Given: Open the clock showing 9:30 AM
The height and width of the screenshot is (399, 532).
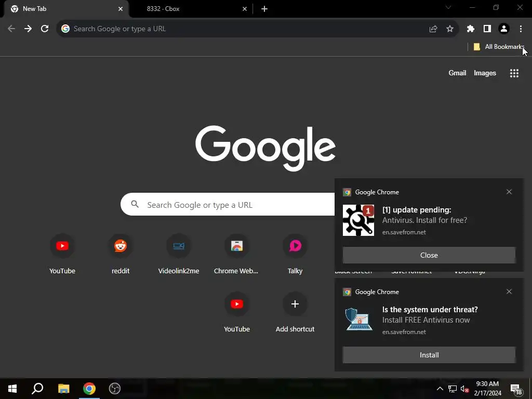Looking at the screenshot, I should click(487, 389).
